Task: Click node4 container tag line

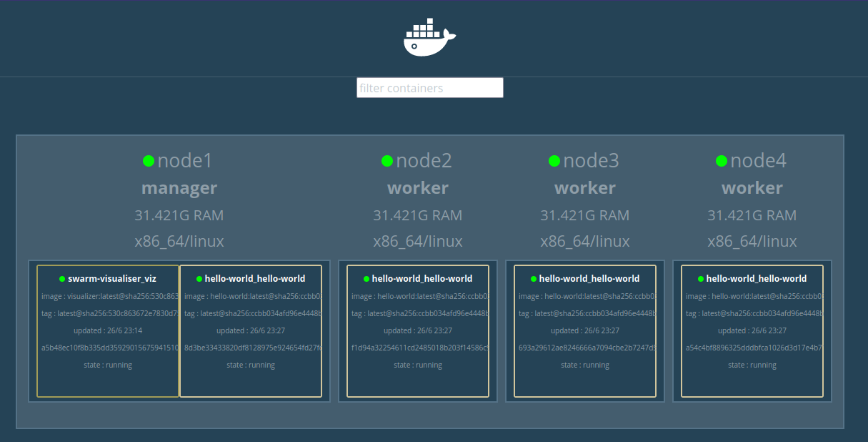Action: pos(754,313)
